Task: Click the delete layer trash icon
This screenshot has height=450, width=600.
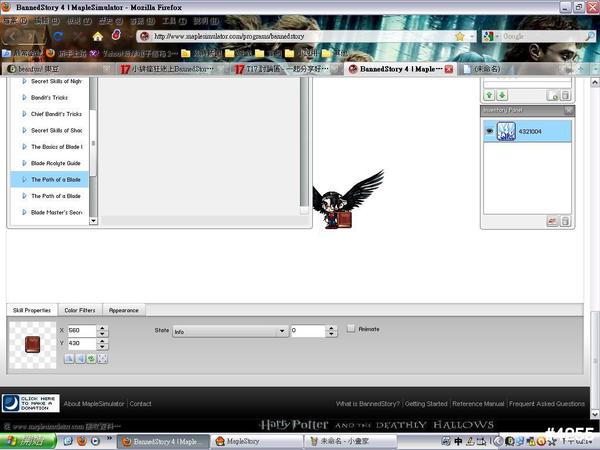Action: (x=564, y=96)
